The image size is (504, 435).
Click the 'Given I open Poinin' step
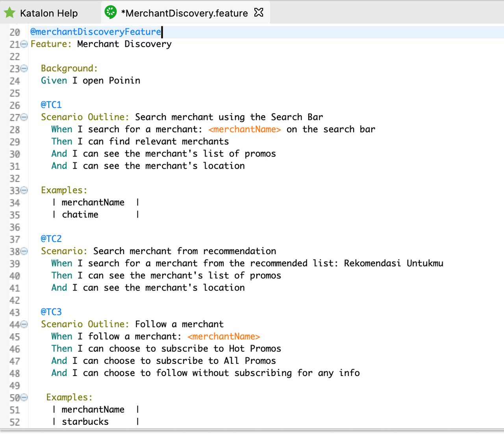tap(91, 81)
